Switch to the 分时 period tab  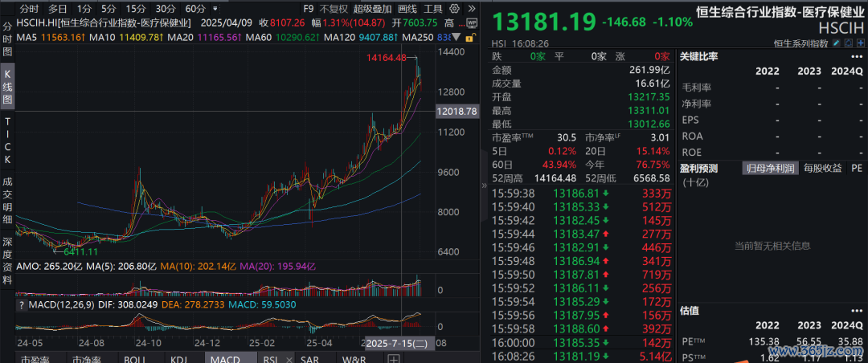(x=29, y=9)
